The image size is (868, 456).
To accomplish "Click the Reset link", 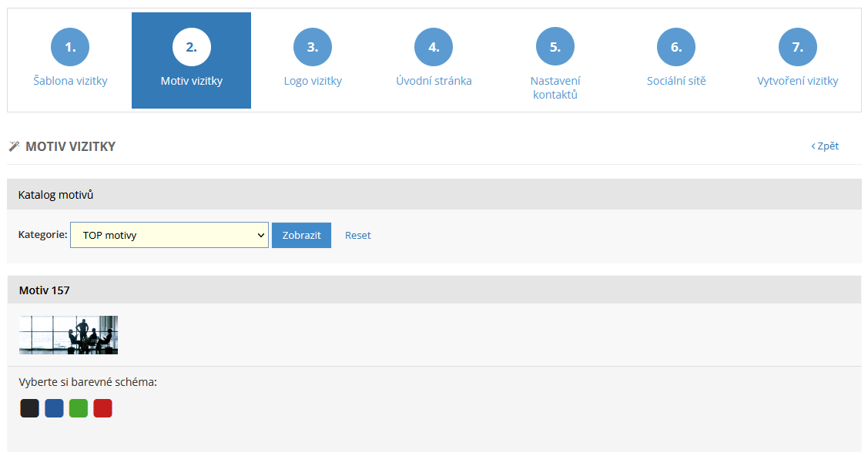I will point(357,236).
